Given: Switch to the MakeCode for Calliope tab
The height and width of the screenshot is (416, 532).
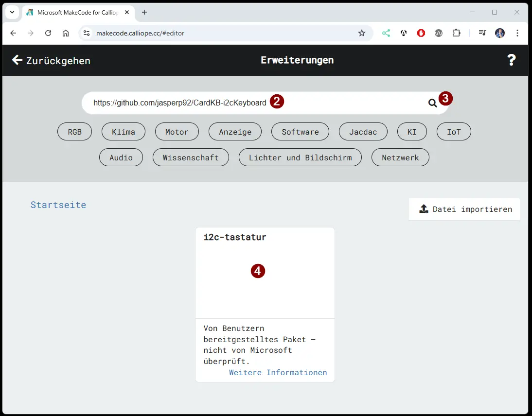Looking at the screenshot, I should [x=73, y=12].
